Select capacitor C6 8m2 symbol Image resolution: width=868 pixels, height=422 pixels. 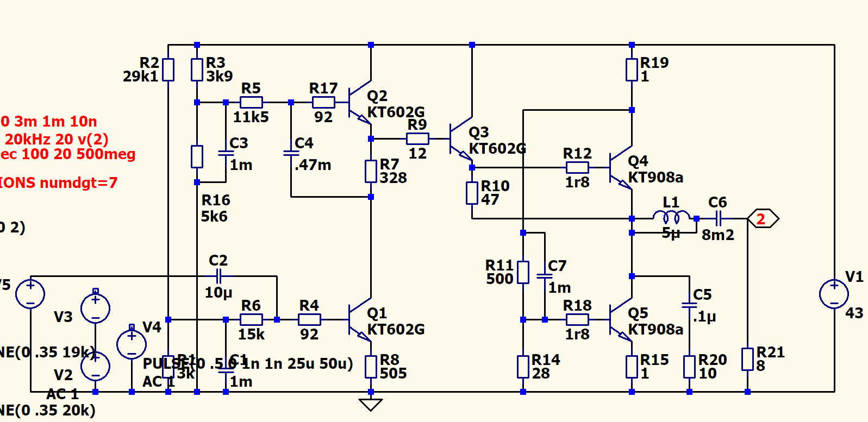tap(719, 219)
